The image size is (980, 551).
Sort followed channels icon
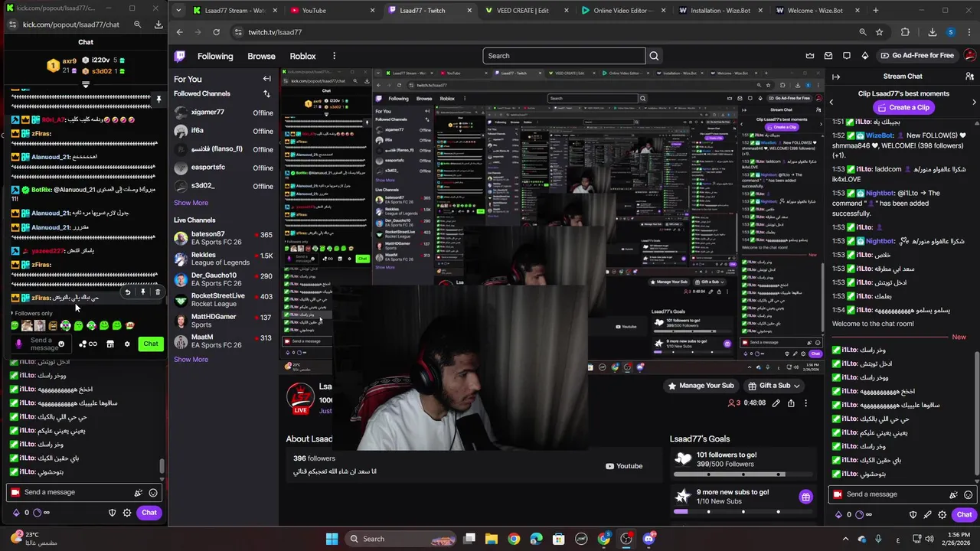266,94
